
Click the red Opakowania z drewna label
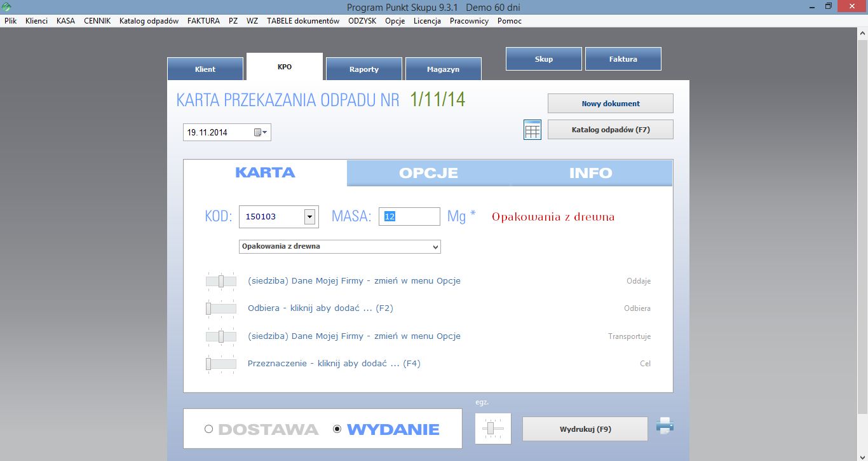tap(553, 217)
